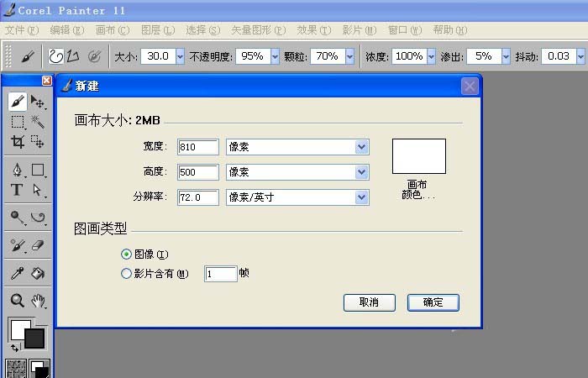The height and width of the screenshot is (378, 588).
Task: Click the 取消 button
Action: pyautogui.click(x=369, y=302)
